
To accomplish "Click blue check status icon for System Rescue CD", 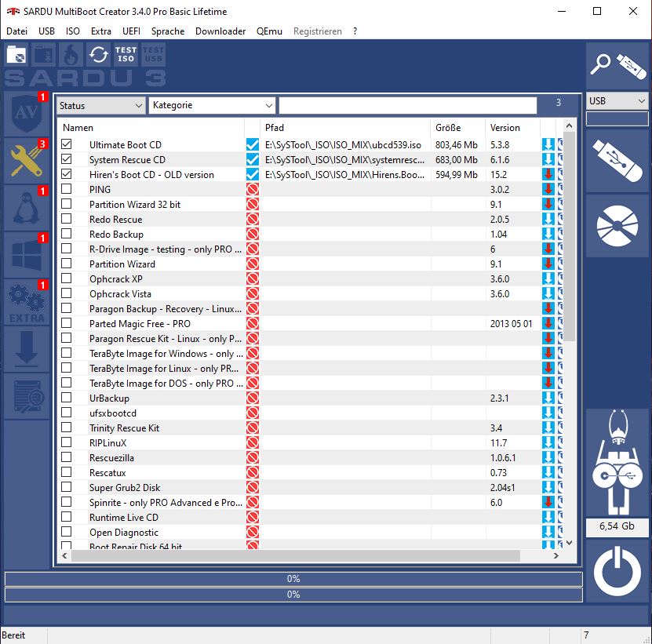I will click(x=253, y=160).
